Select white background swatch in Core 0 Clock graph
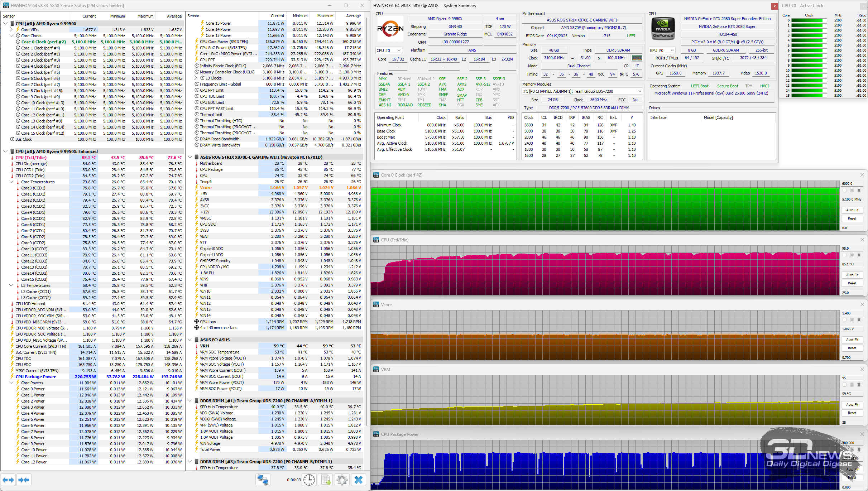This screenshot has height=491, width=868. click(844, 191)
